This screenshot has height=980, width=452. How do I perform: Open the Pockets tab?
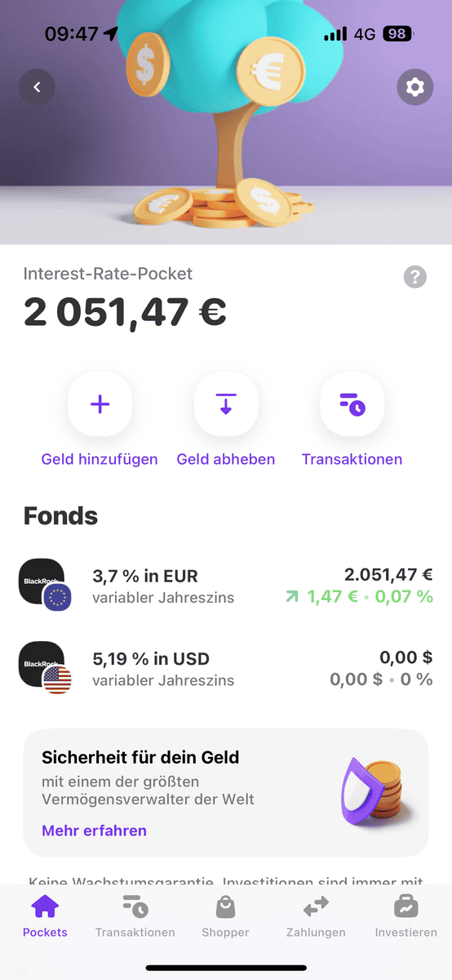[45, 915]
